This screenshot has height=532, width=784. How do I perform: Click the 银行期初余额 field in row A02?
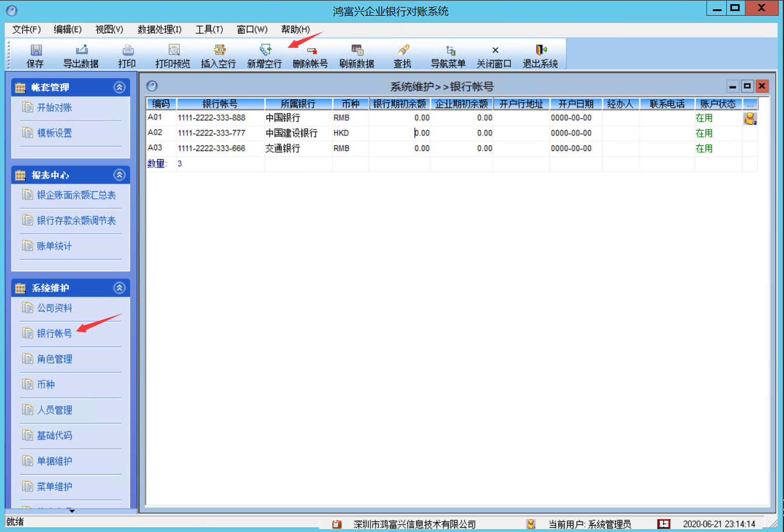tap(400, 133)
